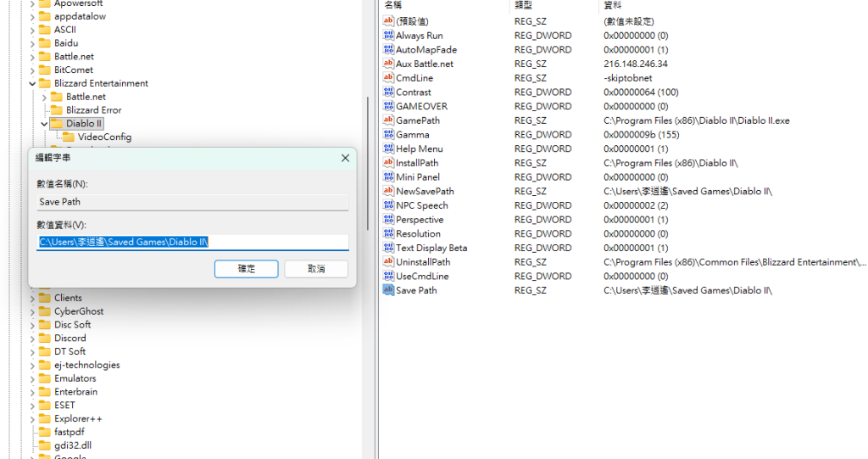Collapse the Diablo II key expander
Image resolution: width=868 pixels, height=459 pixels.
click(x=45, y=124)
